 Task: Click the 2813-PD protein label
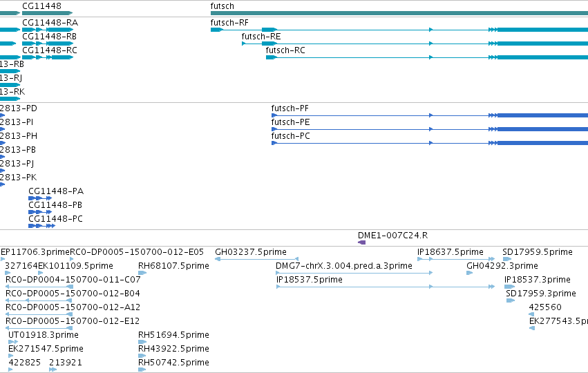click(x=19, y=108)
